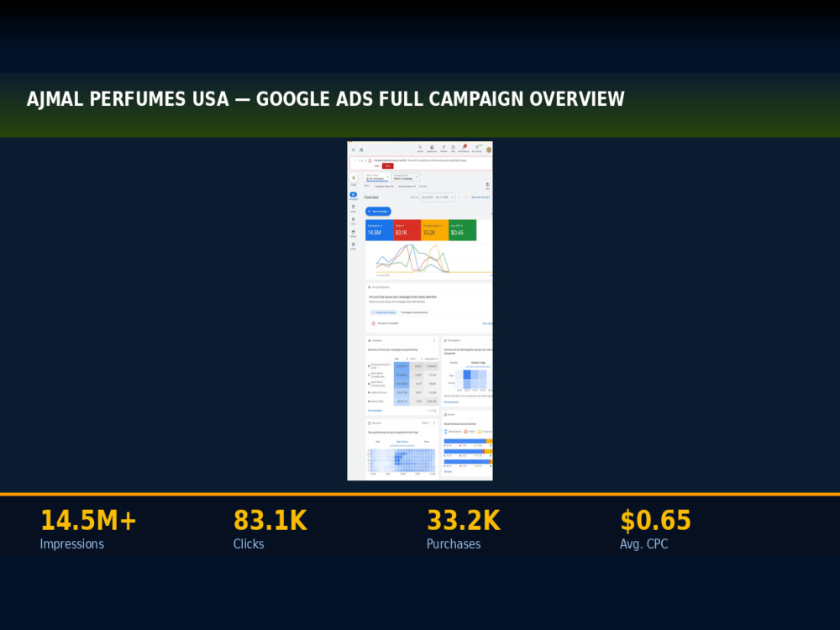Viewport: 840px width, 630px height.
Task: Open Tools in the left sidebar
Action: pos(353,221)
